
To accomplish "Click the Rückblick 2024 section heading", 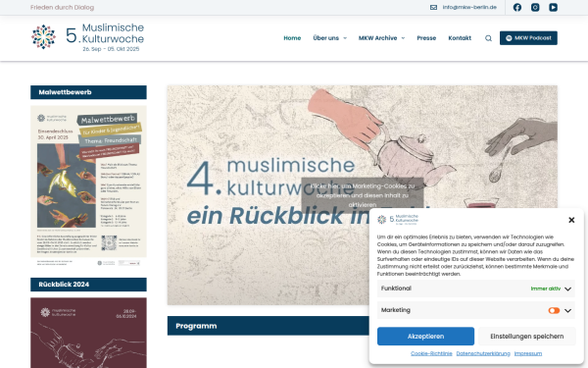I will [88, 285].
